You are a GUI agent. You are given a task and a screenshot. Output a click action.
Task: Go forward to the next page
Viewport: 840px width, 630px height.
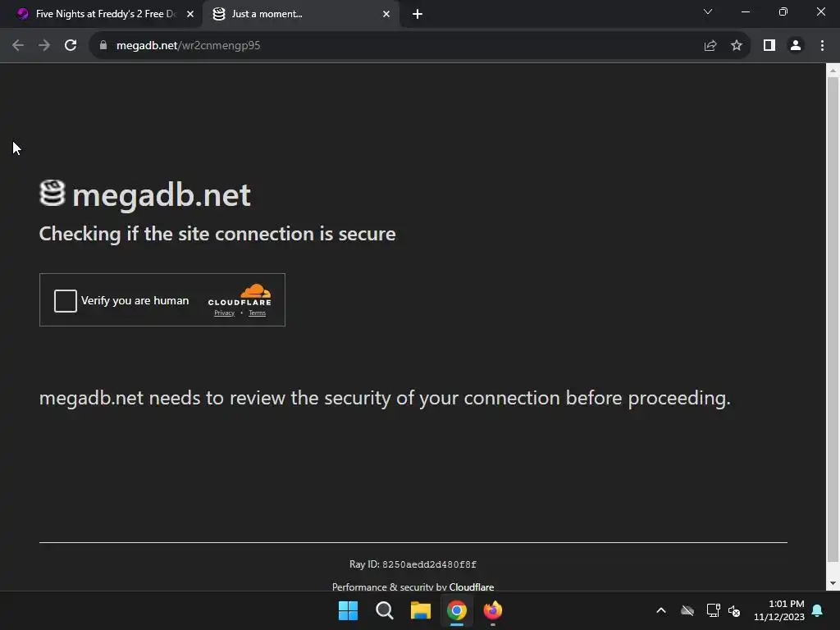point(44,46)
